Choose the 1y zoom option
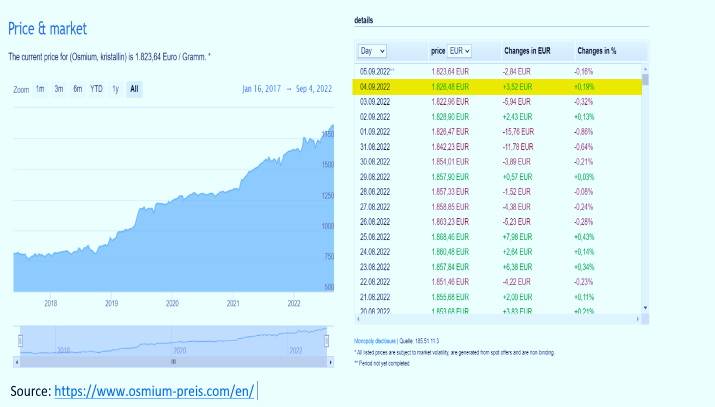This screenshot has height=407, width=715. 115,89
